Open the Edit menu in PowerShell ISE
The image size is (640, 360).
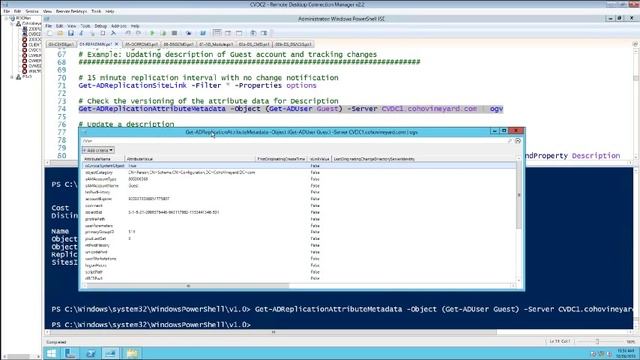pyautogui.click(x=60, y=26)
